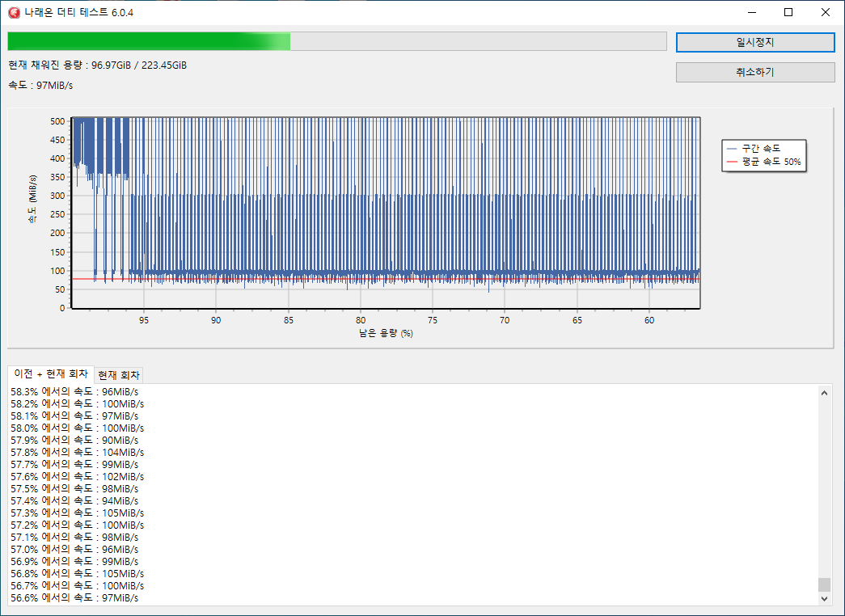This screenshot has height=616, width=845.
Task: Click the 60 label on the capacity axis
Action: tap(649, 320)
